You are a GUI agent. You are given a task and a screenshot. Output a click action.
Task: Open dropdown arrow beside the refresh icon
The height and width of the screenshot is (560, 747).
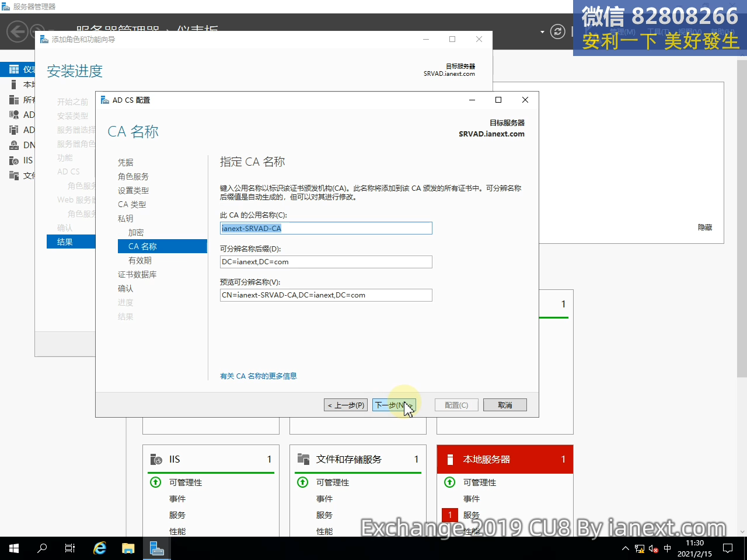(542, 32)
